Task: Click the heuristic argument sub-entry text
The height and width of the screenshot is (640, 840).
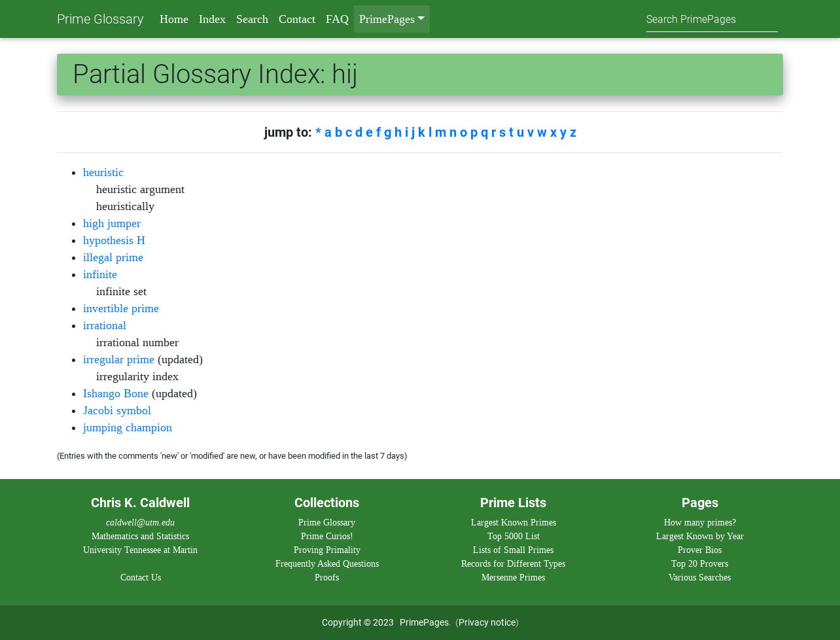Action: (140, 189)
